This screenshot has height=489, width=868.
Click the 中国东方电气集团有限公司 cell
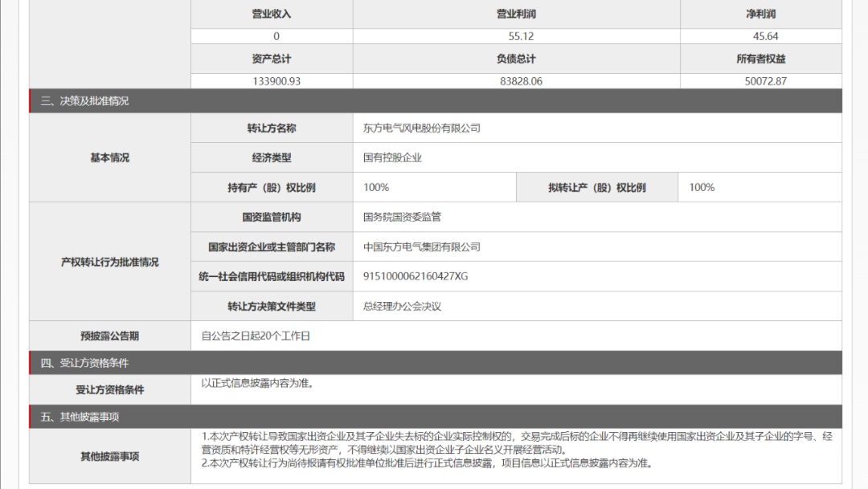422,247
